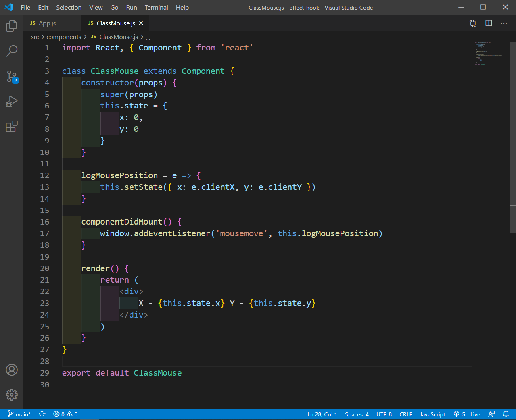Image resolution: width=516 pixels, height=420 pixels.
Task: Click the components breadcrumb
Action: [64, 37]
